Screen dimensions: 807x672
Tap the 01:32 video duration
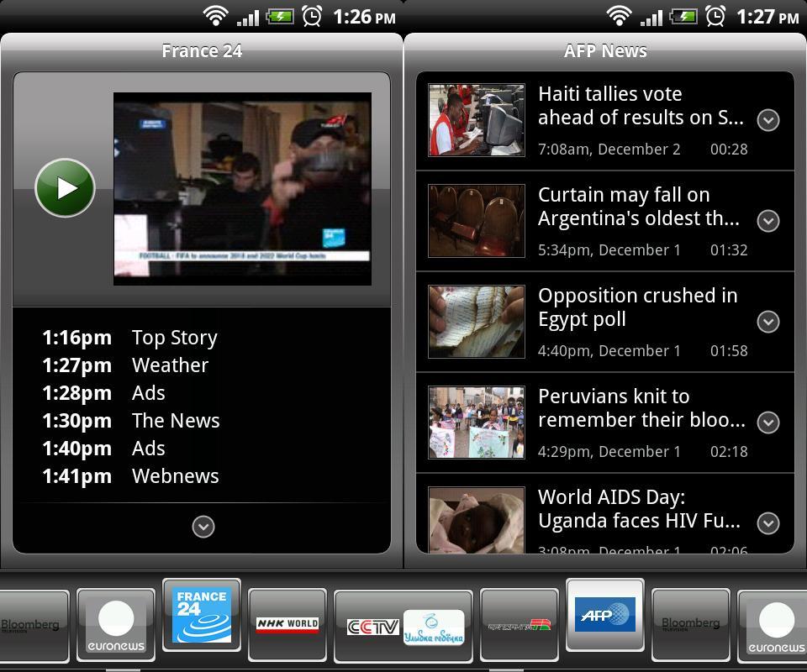[x=729, y=250]
